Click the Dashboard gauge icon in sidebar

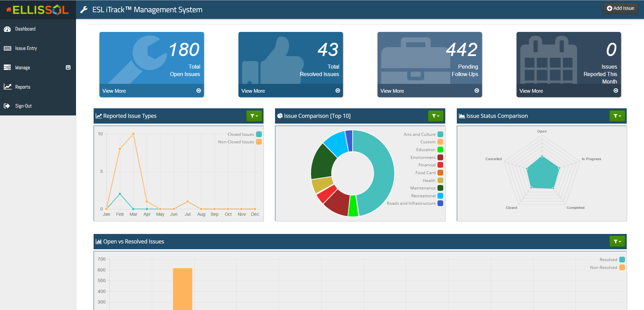(x=7, y=29)
